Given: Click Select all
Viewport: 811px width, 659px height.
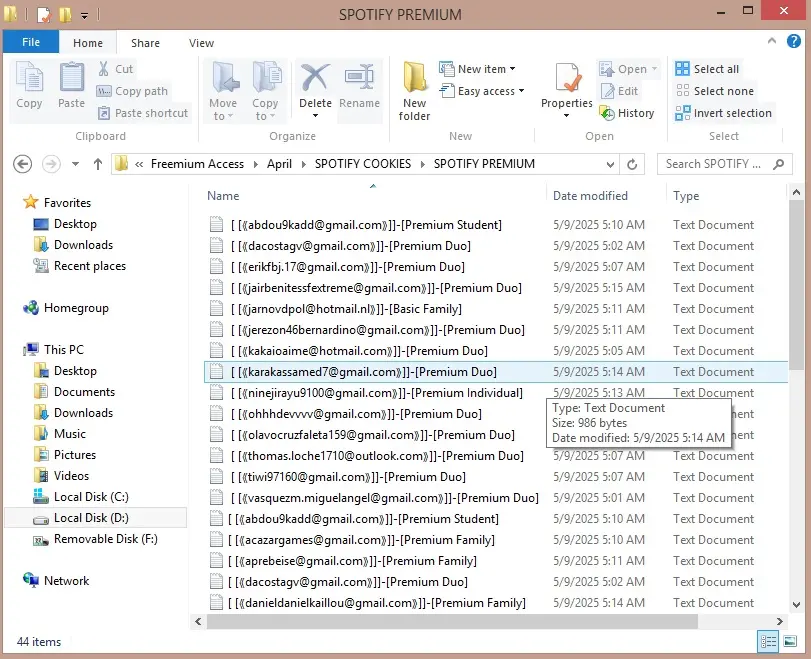Looking at the screenshot, I should pos(707,69).
